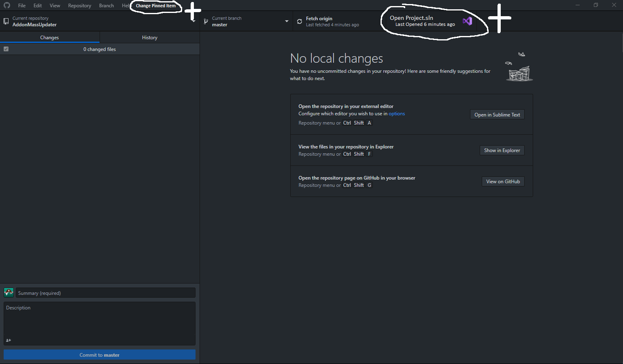Open the Repository menu
623x364 pixels.
point(79,5)
